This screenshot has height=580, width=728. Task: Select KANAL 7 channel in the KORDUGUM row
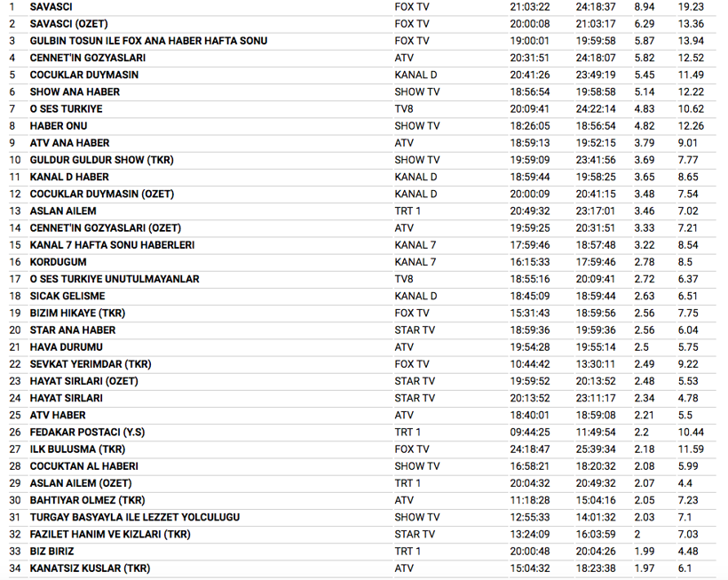415,262
